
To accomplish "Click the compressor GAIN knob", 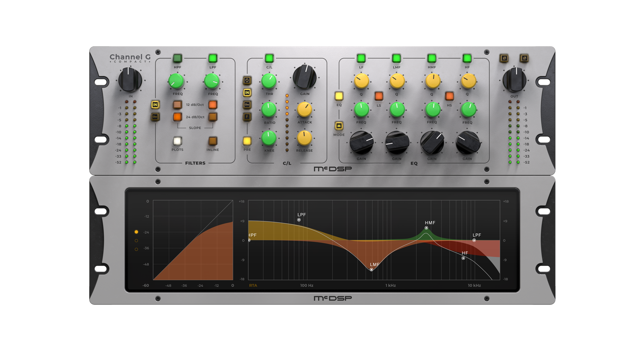I will (305, 77).
